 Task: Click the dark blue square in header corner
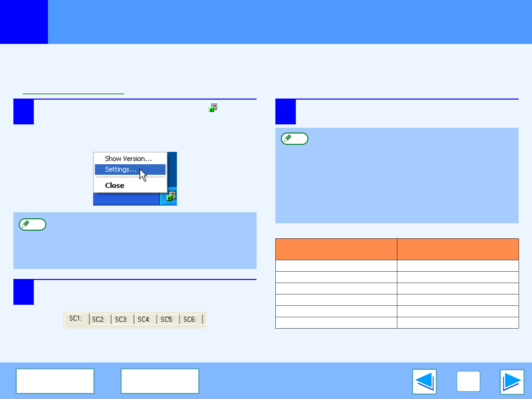click(x=24, y=22)
